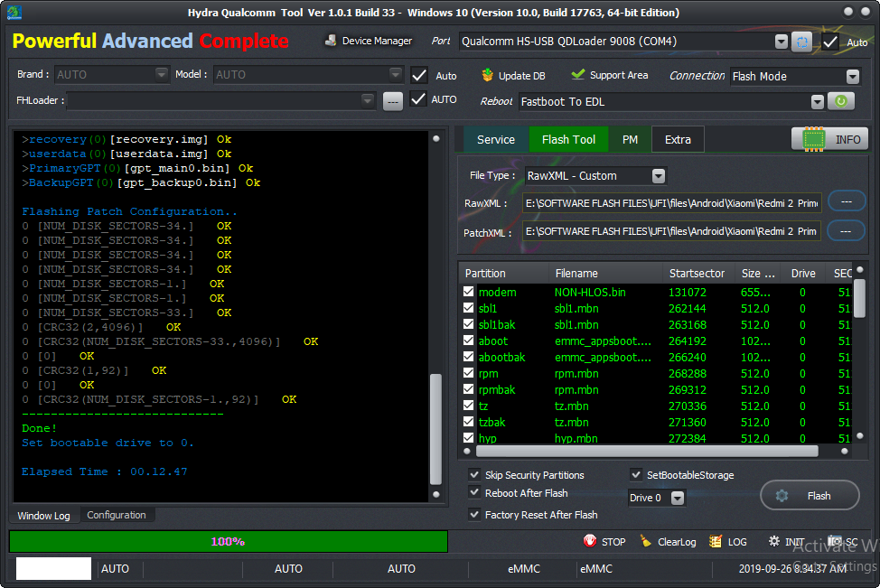Click the Startsector column header
Image resolution: width=880 pixels, height=588 pixels.
click(697, 274)
